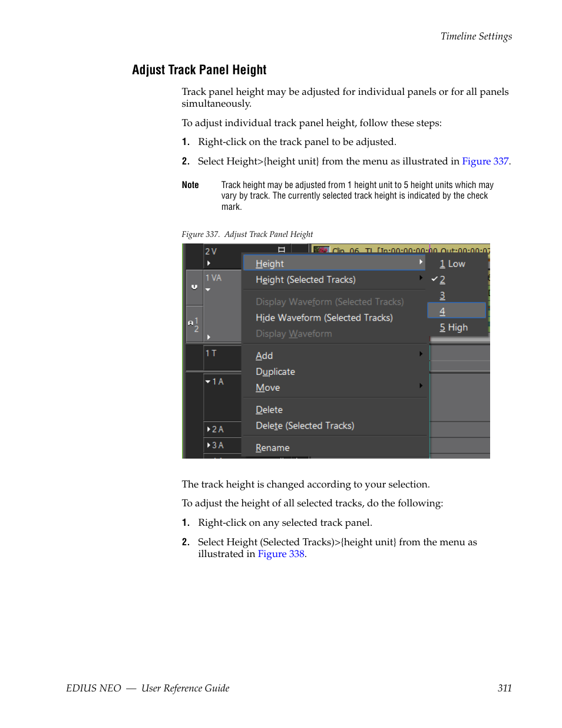Click the 'Timeline Settings' page header
The width and height of the screenshot is (562, 728).
pos(476,37)
